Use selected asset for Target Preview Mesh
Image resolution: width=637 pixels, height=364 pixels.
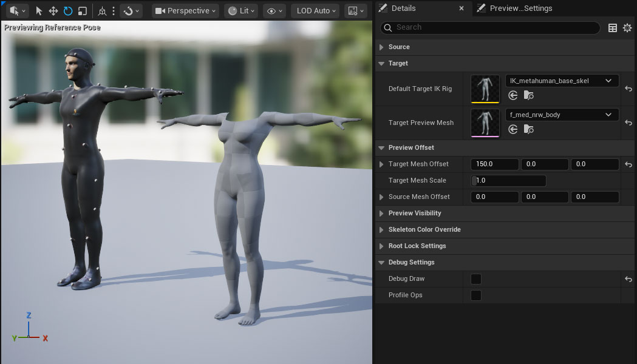[513, 129]
